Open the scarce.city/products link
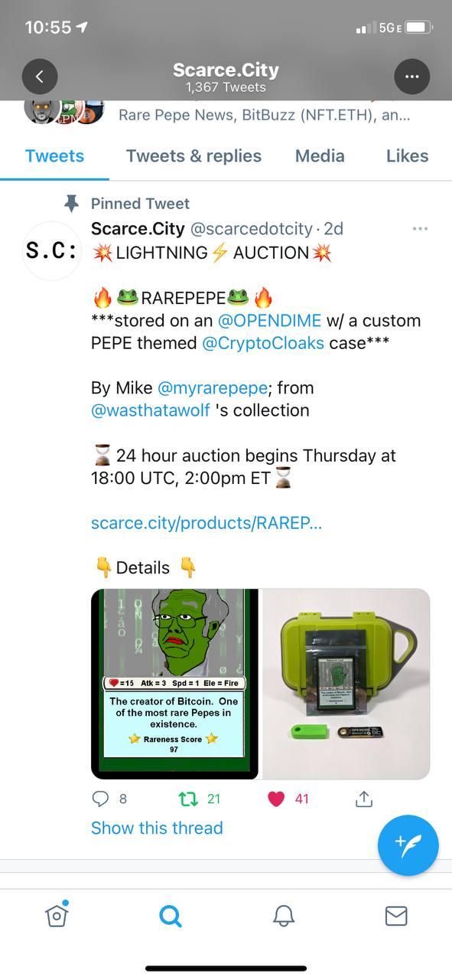Screen dimensions: 452x980 206,523
